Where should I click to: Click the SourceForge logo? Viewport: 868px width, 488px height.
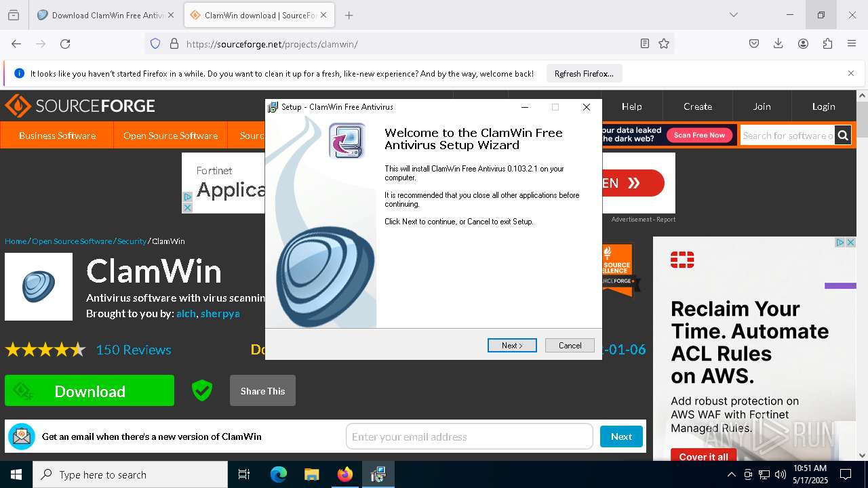pos(80,106)
